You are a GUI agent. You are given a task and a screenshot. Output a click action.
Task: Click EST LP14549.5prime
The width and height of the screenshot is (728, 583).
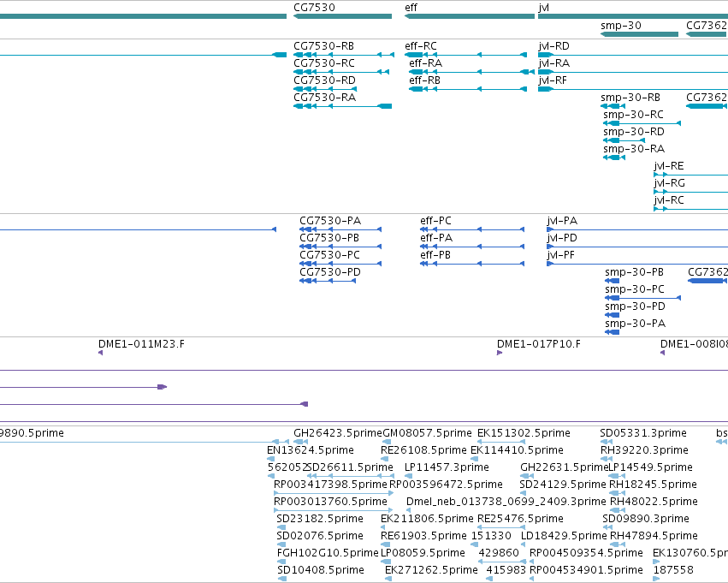click(650, 467)
